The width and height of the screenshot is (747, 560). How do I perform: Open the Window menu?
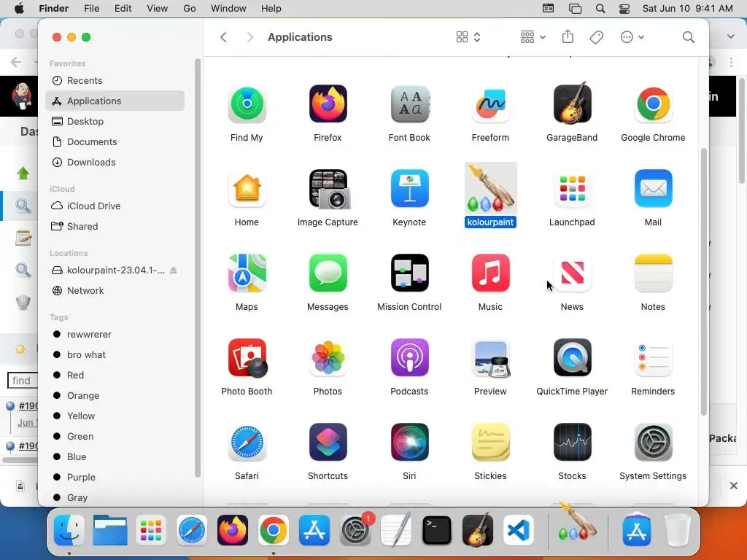[228, 9]
